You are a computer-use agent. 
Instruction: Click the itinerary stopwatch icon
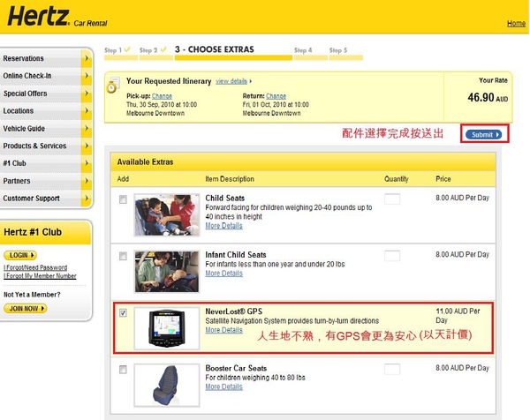112,85
